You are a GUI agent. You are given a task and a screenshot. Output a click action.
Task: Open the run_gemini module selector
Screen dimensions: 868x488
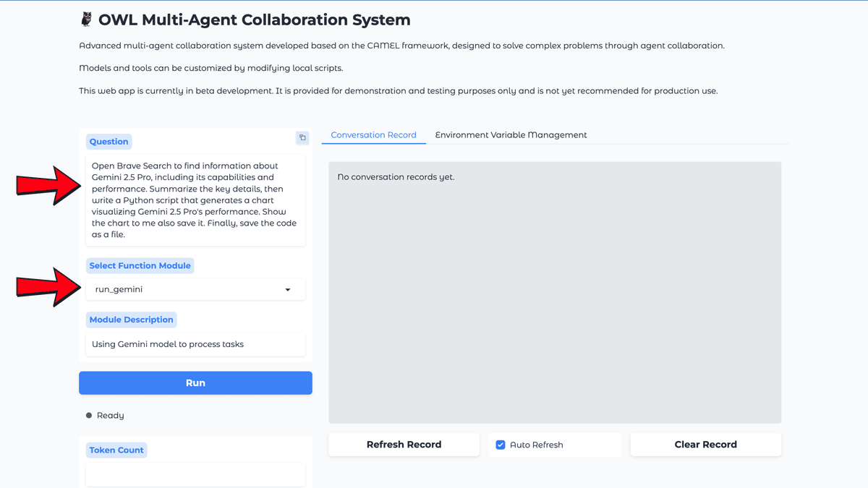[x=188, y=289]
